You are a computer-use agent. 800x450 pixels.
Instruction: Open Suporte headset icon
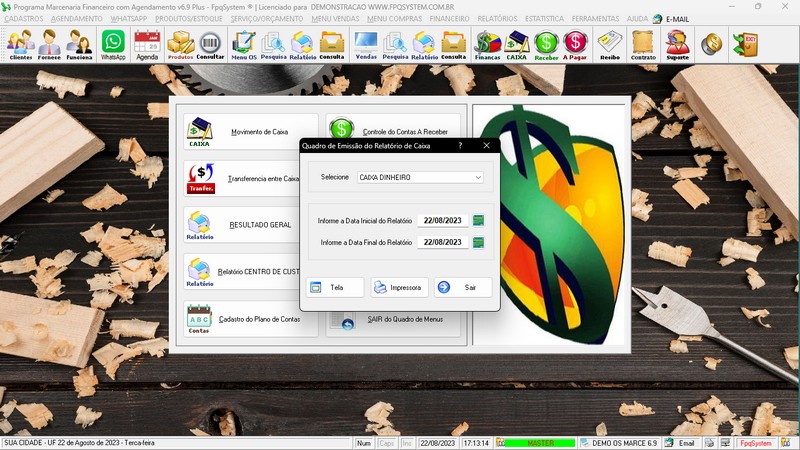click(678, 45)
